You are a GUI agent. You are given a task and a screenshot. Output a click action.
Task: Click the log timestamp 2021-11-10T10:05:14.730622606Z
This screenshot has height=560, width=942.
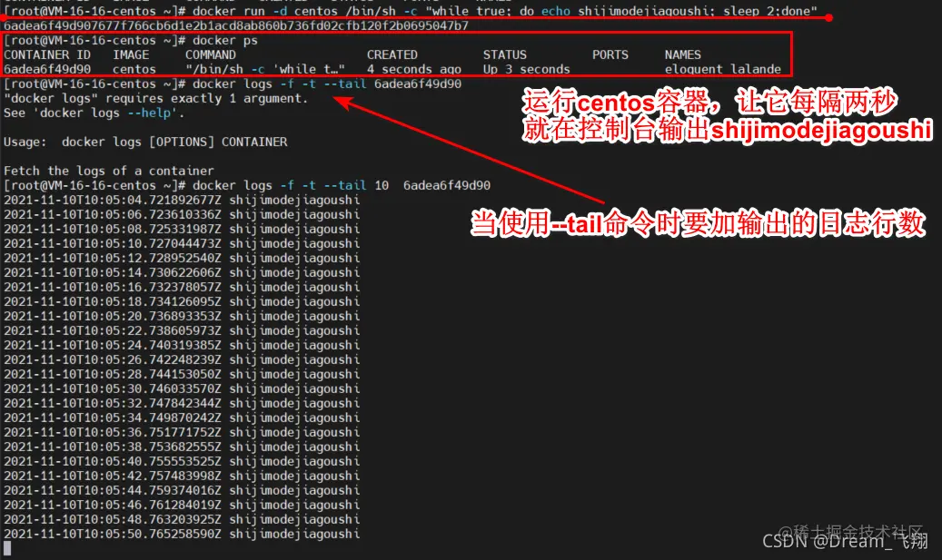(113, 272)
